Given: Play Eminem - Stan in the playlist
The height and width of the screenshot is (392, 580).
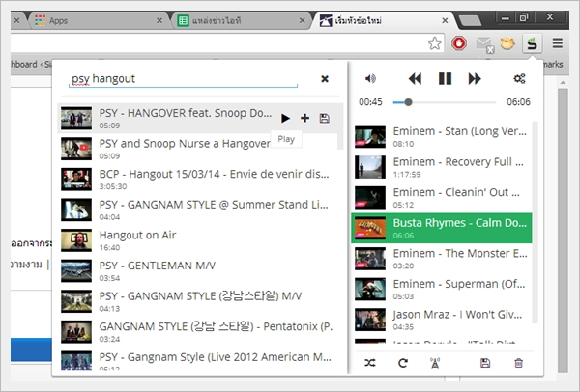Looking at the screenshot, I should click(442, 137).
